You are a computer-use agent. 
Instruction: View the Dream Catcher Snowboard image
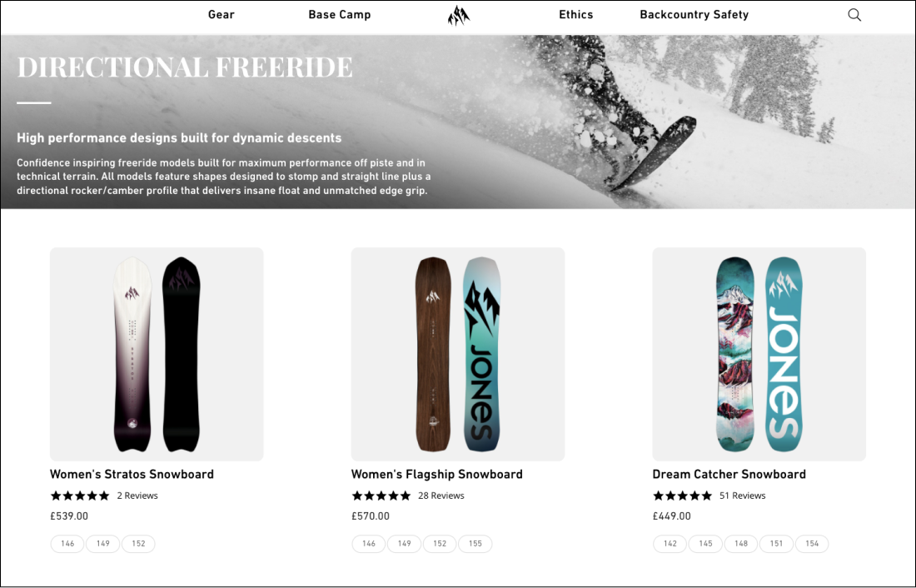759,354
